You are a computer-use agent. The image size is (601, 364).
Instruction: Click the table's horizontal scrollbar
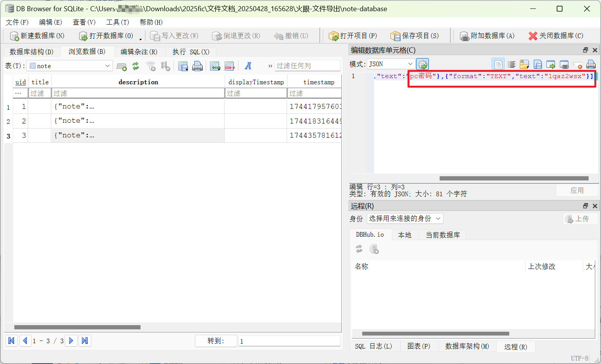pos(77,327)
